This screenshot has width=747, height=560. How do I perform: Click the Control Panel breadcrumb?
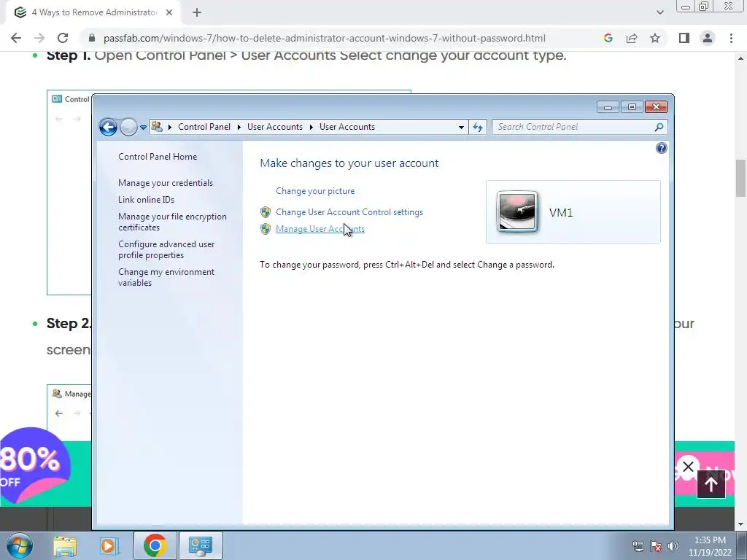pyautogui.click(x=204, y=127)
